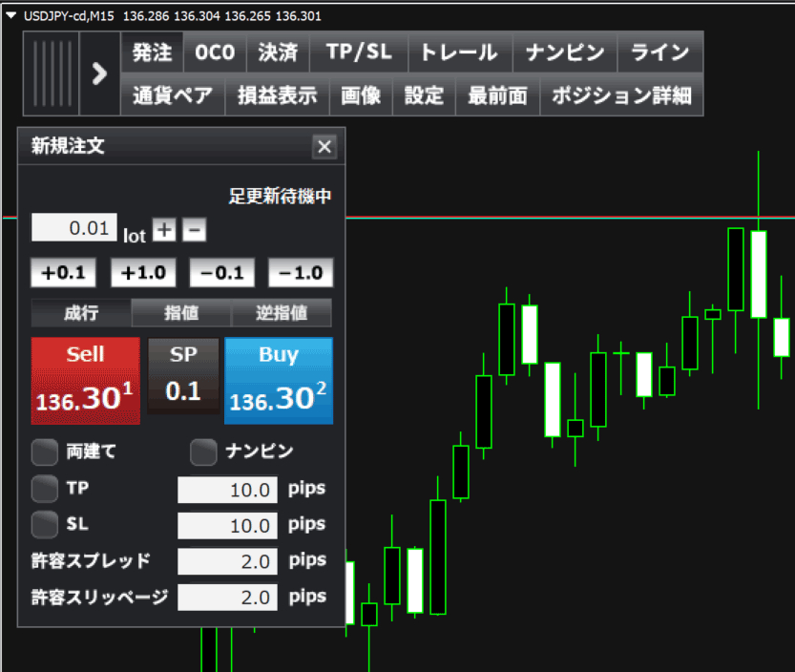Toggle the chart symbol dropdown triangle
Screen dimensions: 795x672
coord(11,15)
